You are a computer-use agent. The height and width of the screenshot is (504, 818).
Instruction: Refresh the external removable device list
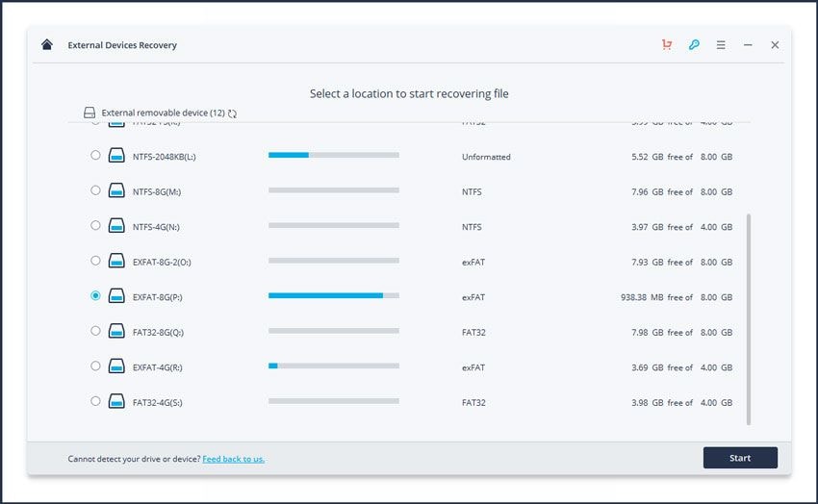pos(233,113)
